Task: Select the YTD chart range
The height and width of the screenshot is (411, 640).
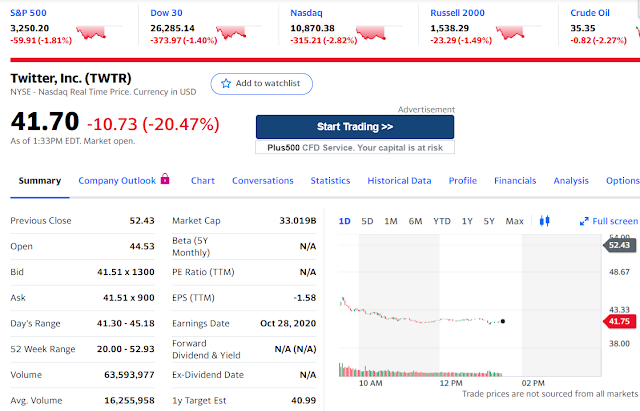Action: [x=442, y=221]
